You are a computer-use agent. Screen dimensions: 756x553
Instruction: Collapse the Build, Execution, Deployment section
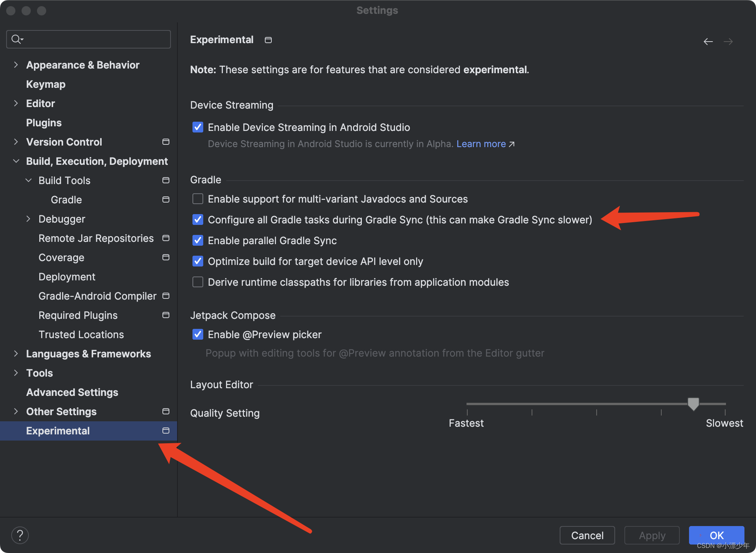[16, 161]
